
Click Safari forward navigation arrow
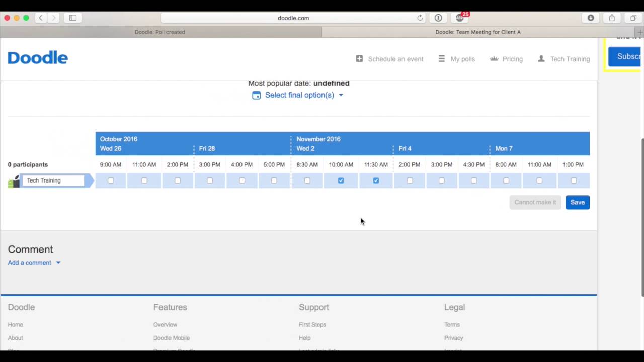point(53,18)
